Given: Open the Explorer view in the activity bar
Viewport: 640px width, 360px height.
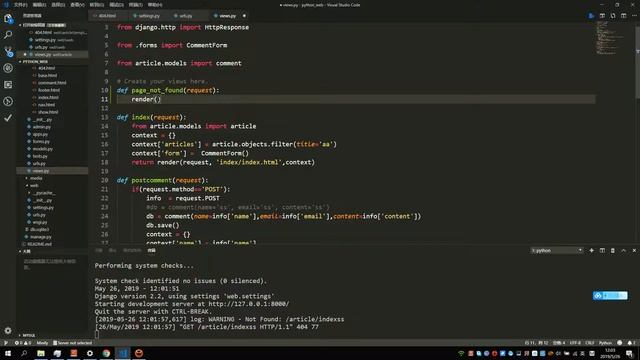Looking at the screenshot, I should point(8,18).
